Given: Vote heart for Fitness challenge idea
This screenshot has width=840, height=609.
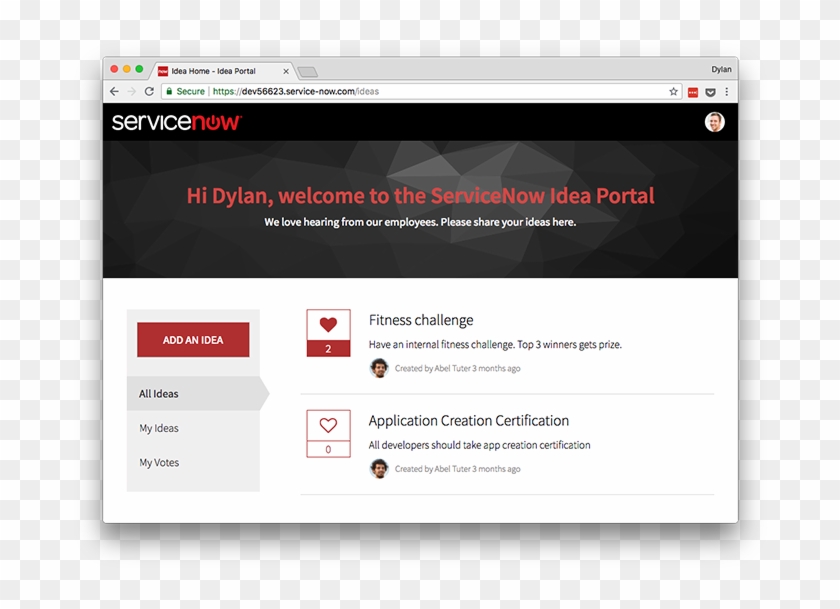Looking at the screenshot, I should (328, 325).
